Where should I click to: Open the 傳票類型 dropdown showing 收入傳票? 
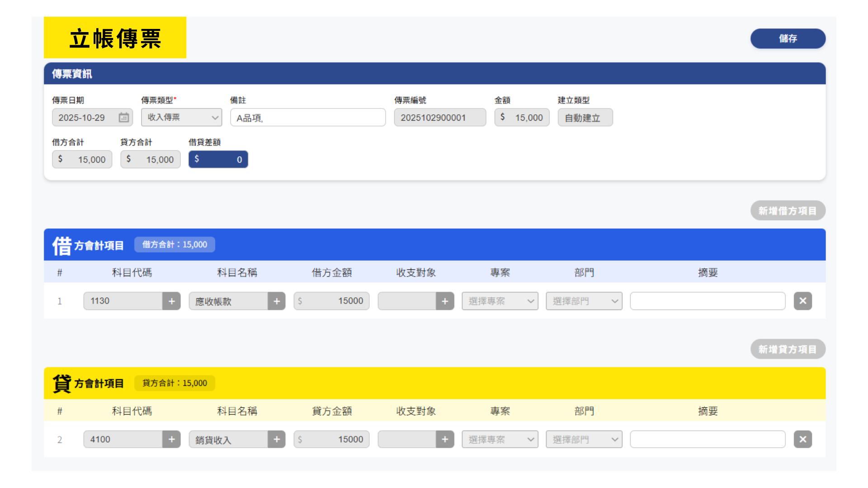pyautogui.click(x=181, y=117)
